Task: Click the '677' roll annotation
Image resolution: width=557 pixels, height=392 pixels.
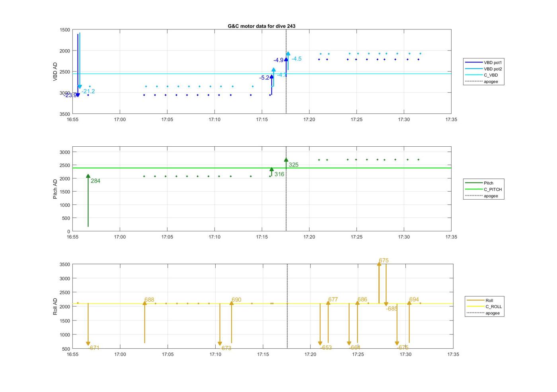Action: (333, 299)
